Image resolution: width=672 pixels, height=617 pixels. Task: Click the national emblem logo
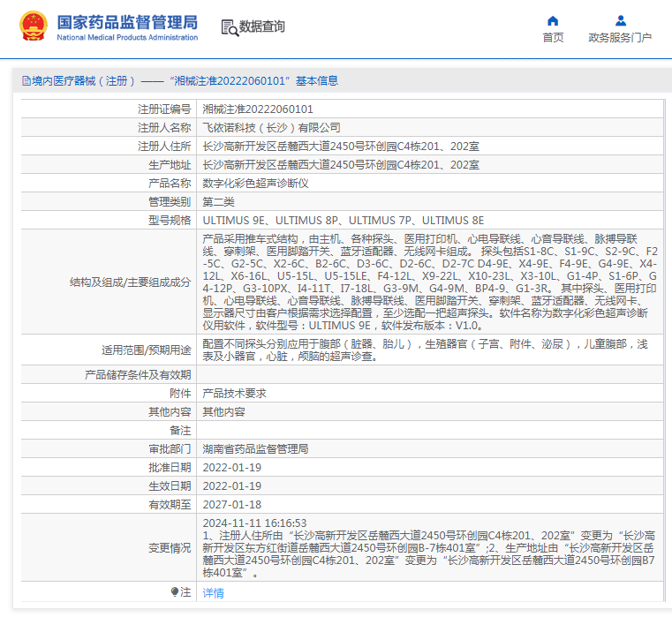(34, 26)
